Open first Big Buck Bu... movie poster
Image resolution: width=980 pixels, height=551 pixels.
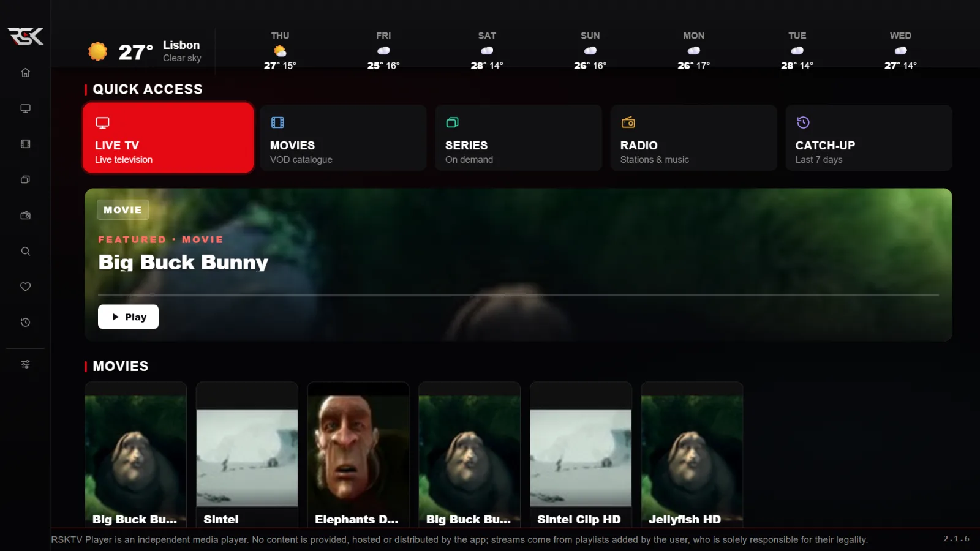(135, 454)
